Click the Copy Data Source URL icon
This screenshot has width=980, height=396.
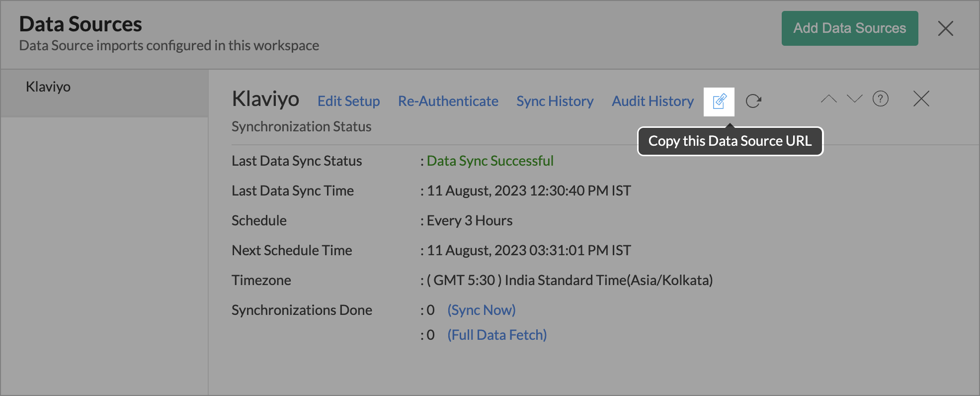click(719, 101)
